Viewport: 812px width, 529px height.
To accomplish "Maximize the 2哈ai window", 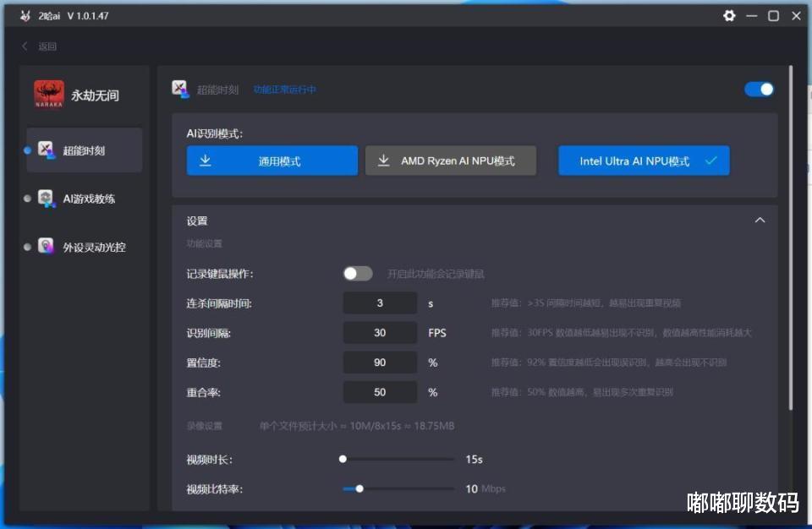I will coord(773,16).
